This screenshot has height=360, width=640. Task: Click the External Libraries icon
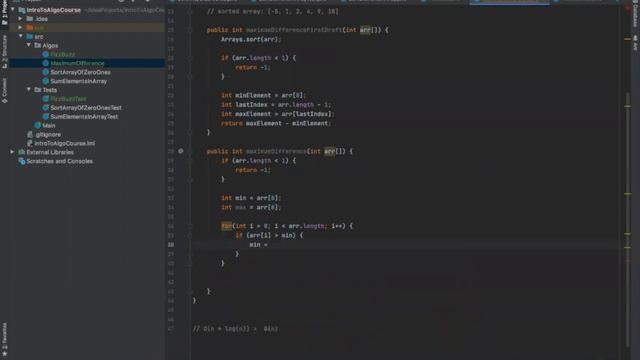coord(22,152)
